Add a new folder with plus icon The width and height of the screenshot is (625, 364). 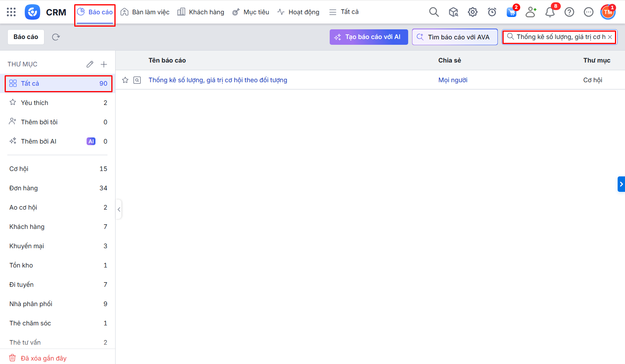coord(104,64)
